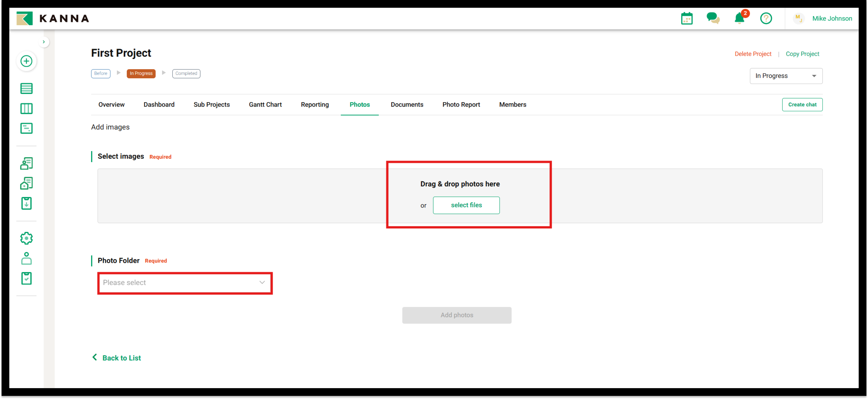
Task: Click the Create chat button
Action: (802, 105)
